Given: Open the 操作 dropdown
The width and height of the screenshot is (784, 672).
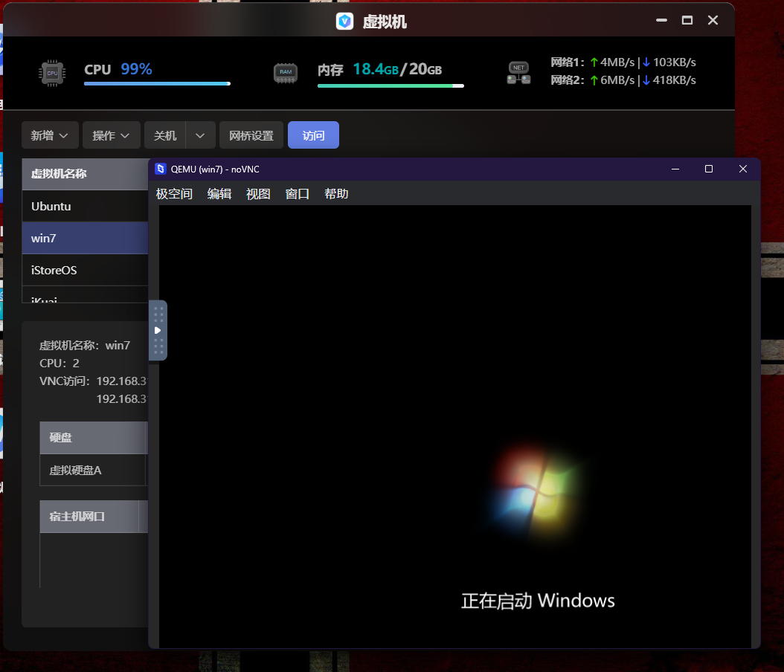Looking at the screenshot, I should point(111,135).
